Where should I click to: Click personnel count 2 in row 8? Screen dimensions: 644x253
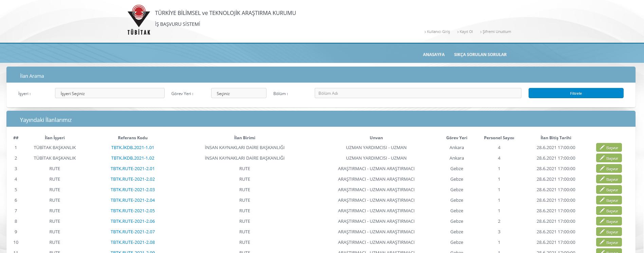pyautogui.click(x=499, y=221)
